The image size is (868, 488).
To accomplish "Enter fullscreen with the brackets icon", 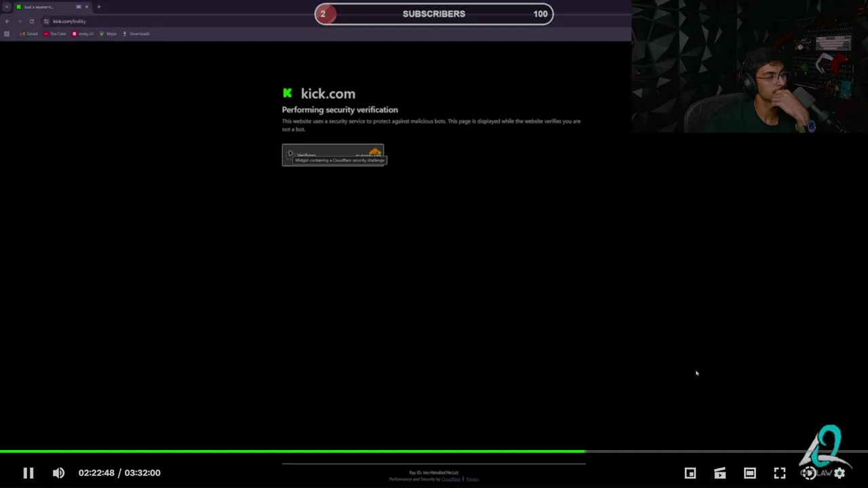I will (780, 473).
